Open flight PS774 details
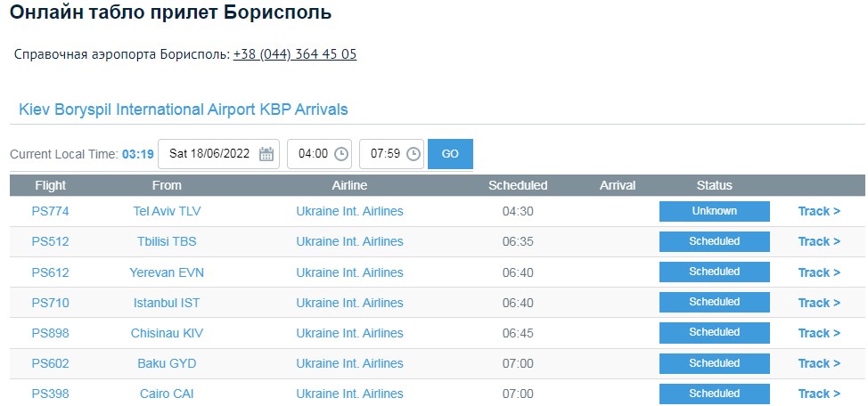The image size is (868, 406). pyautogui.click(x=51, y=211)
